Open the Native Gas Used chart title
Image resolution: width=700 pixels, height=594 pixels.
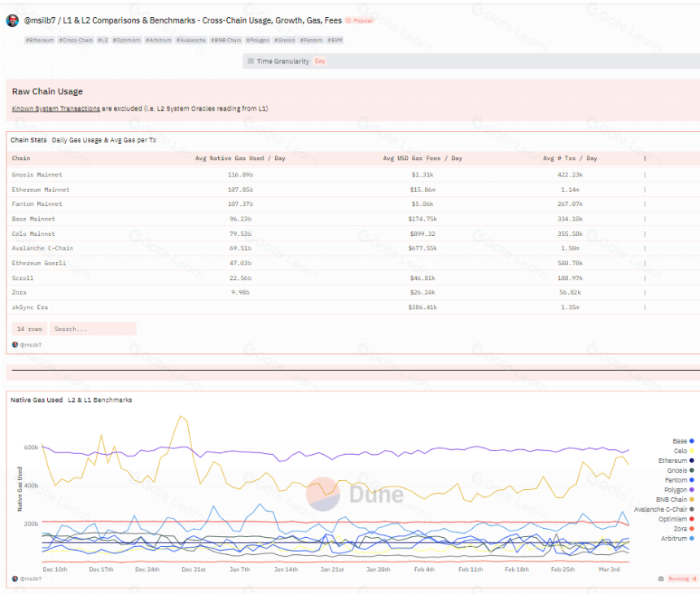tap(37, 400)
